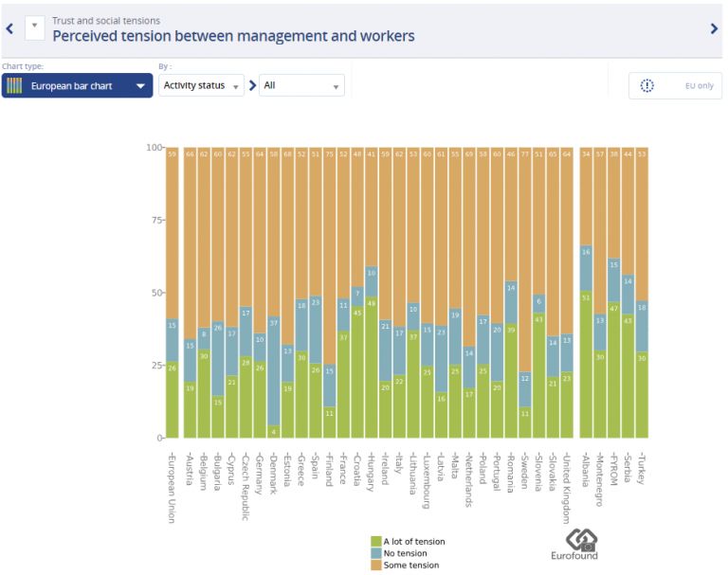
Task: Click the Hungary axis label
Action: (x=371, y=471)
